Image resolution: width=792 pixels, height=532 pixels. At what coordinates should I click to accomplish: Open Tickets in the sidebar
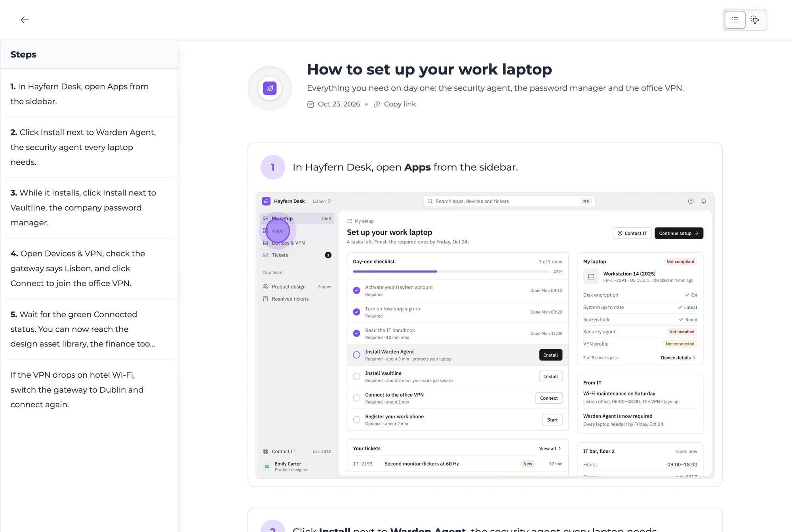[297, 255]
